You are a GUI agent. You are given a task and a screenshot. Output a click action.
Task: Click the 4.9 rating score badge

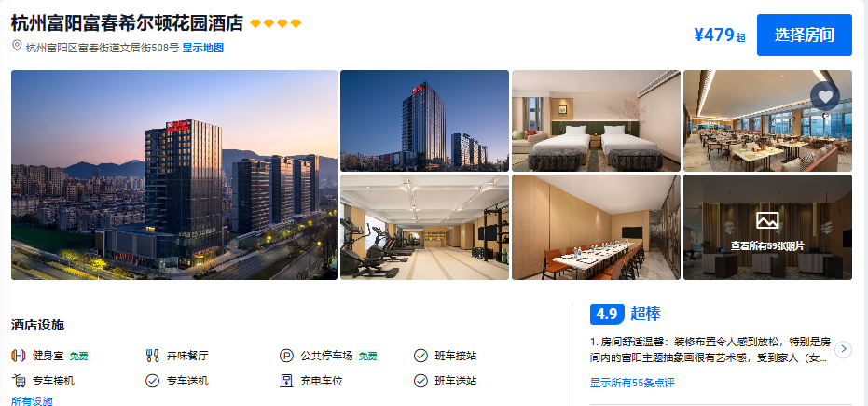tap(607, 314)
